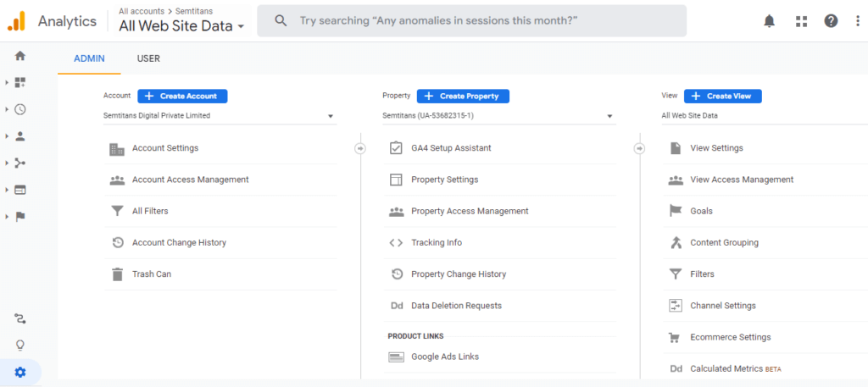Expand the Audience sidebar arrow
Image resolution: width=868 pixels, height=387 pixels.
click(7, 136)
